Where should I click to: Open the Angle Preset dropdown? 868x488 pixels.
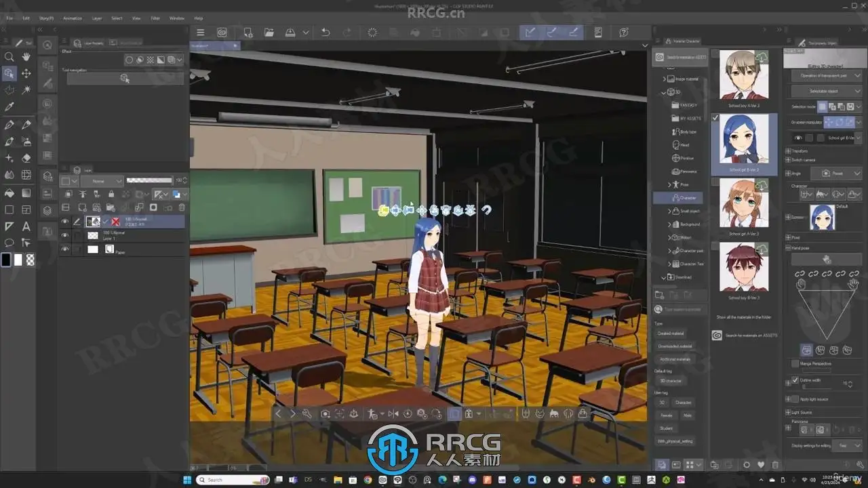click(835, 174)
